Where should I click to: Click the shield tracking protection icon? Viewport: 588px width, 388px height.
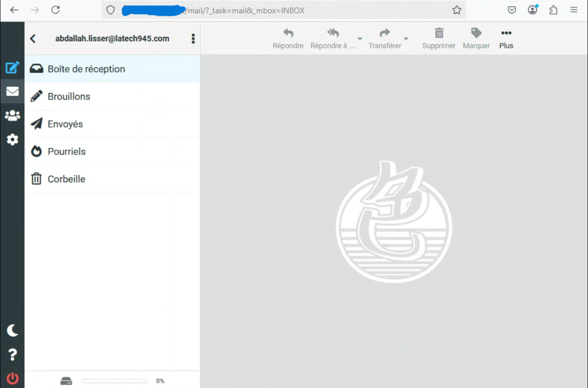(x=110, y=10)
